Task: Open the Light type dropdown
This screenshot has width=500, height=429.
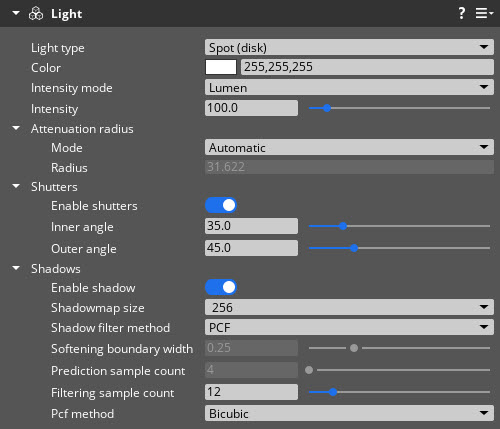Action: (349, 47)
